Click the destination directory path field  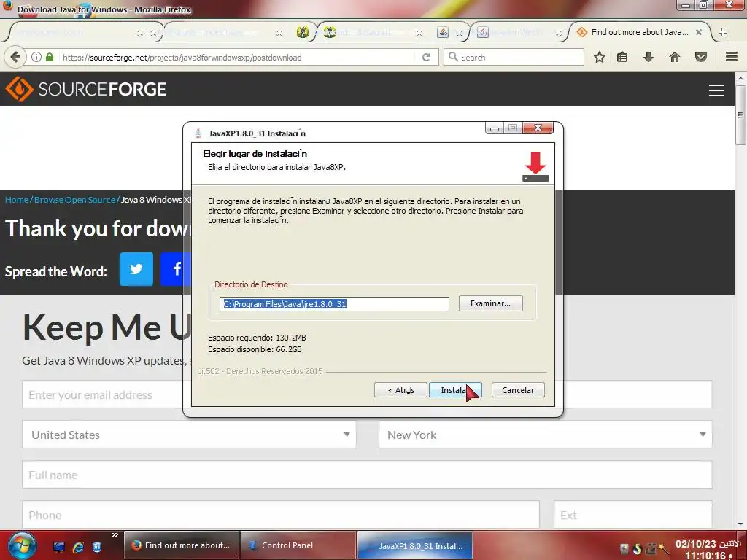coord(334,304)
